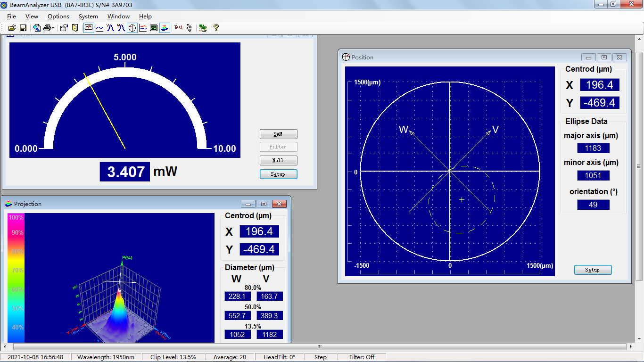The image size is (644, 362).
Task: Click the red Test toolbar button
Action: [x=178, y=28]
